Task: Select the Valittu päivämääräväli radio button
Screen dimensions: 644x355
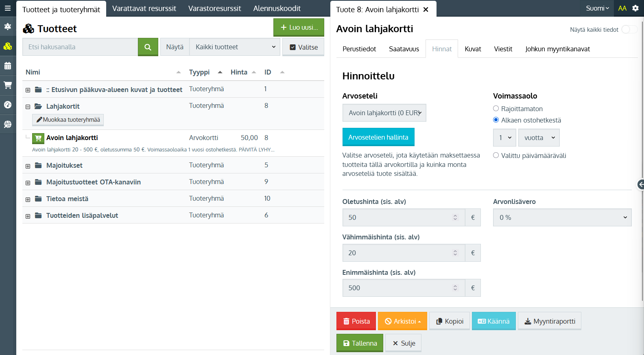Action: 496,156
